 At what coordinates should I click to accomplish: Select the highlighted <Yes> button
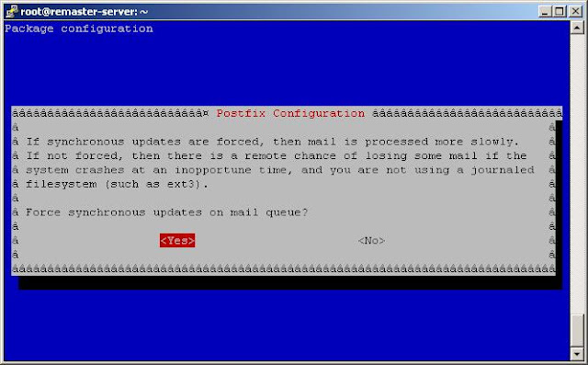tap(177, 241)
